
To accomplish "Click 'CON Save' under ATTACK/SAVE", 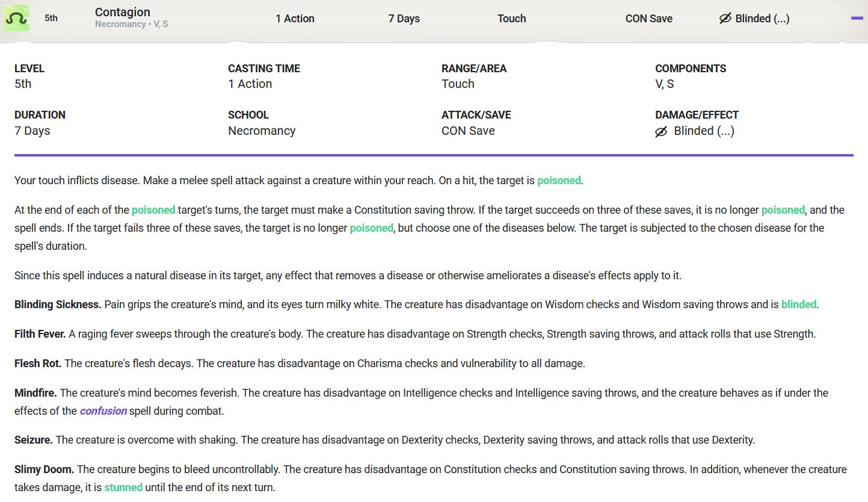I will pos(468,131).
